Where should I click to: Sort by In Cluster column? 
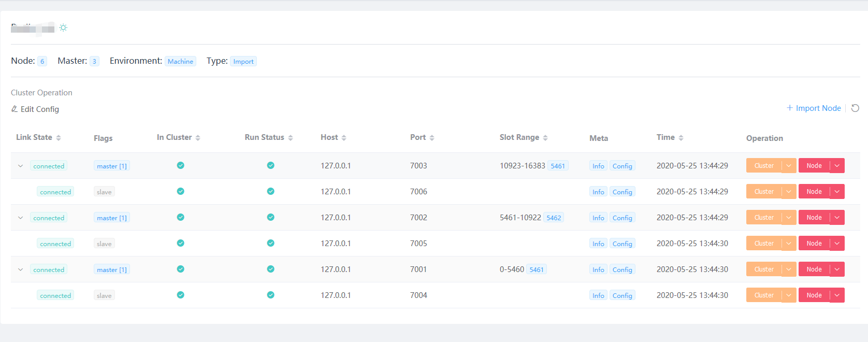click(198, 138)
